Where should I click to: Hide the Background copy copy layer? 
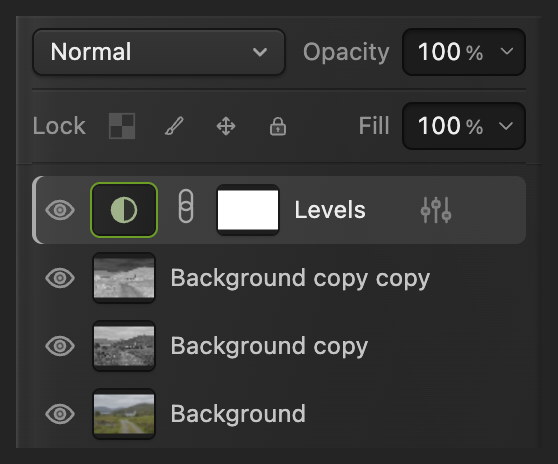(60, 278)
